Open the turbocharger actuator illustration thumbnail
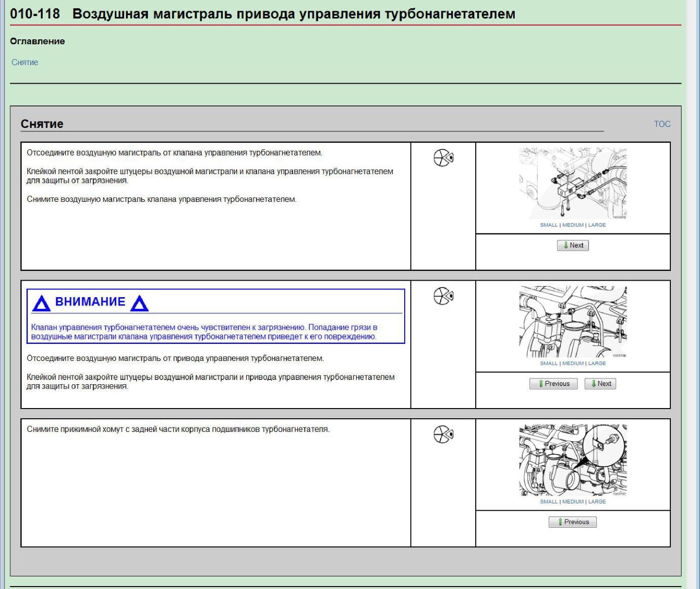Viewport: 700px width, 589px height. click(x=573, y=322)
